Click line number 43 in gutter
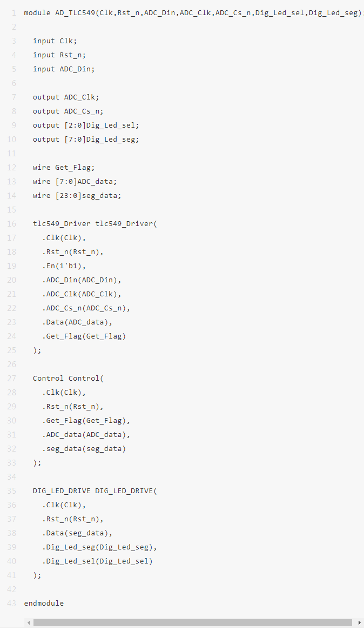This screenshot has height=643, width=364. pos(12,603)
